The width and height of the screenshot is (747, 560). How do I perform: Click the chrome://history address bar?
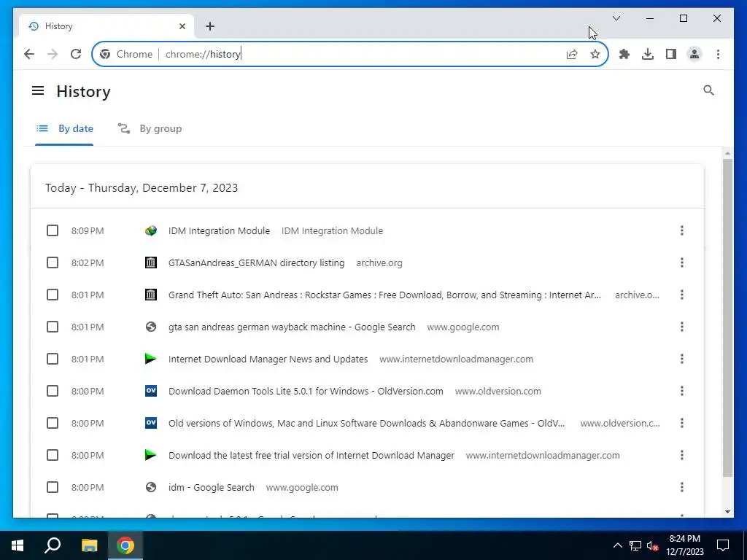coord(350,54)
